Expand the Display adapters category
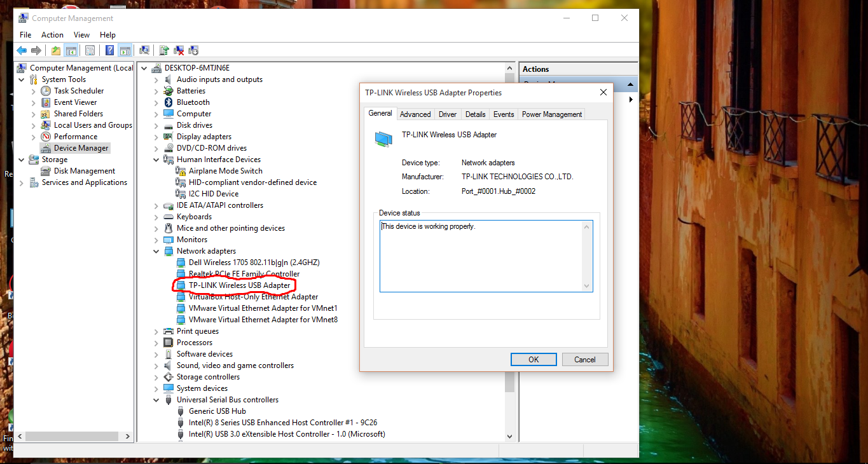Viewport: 868px width, 464px height. point(156,137)
